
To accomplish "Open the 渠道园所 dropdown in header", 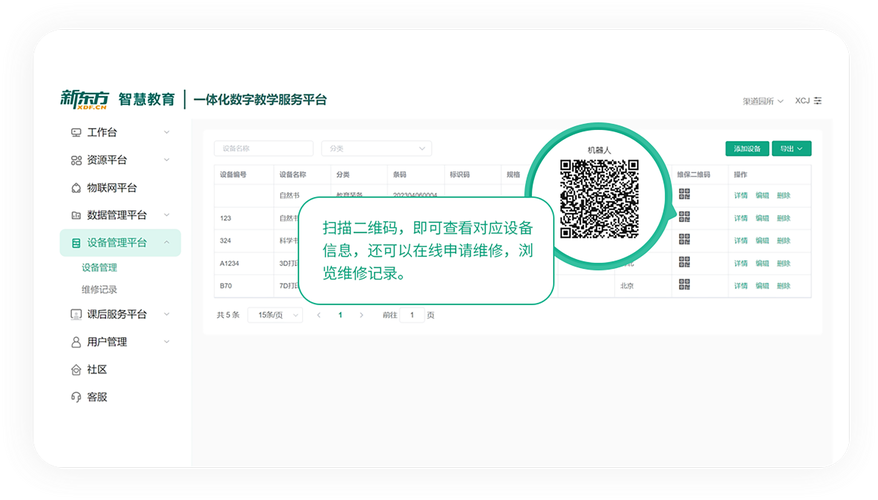I will pyautogui.click(x=763, y=101).
